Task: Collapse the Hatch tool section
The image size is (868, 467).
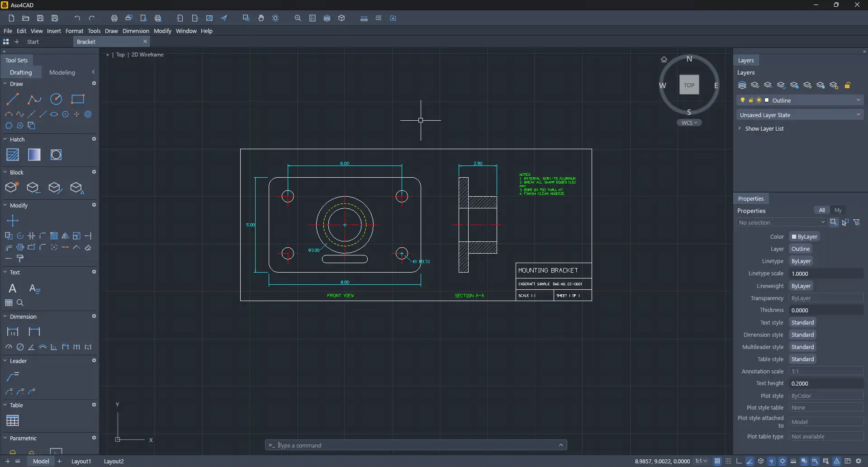Action: click(5, 139)
